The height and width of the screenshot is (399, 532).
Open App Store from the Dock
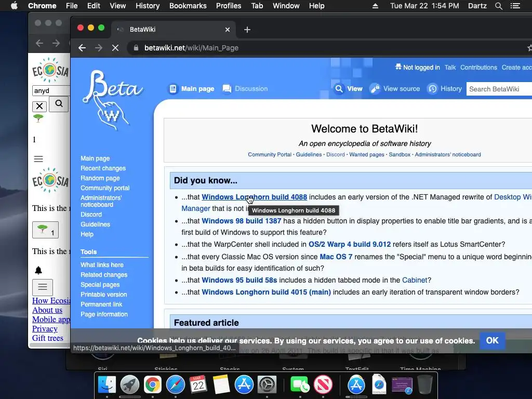tap(244, 385)
